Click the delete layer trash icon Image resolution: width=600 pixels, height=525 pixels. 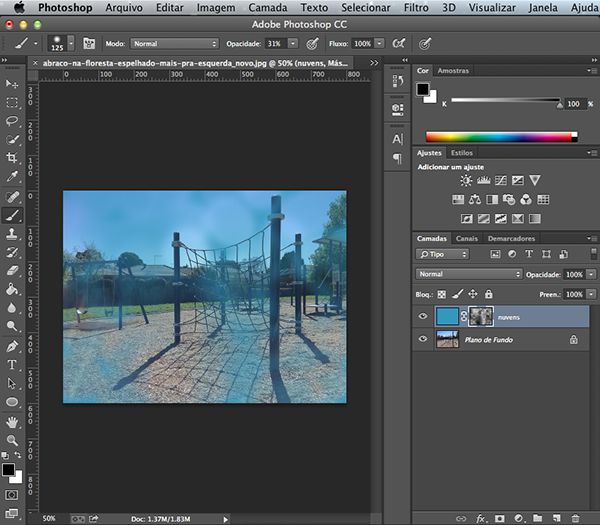pos(575,518)
